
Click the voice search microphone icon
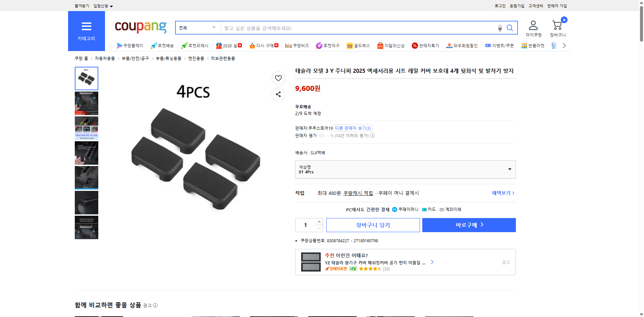500,28
